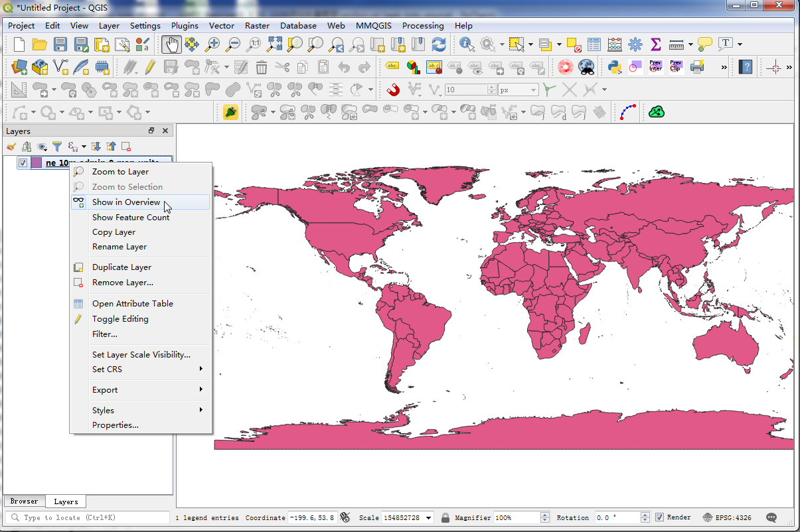The image size is (800, 532).
Task: Click the purple layer symbol swatch
Action: point(37,163)
